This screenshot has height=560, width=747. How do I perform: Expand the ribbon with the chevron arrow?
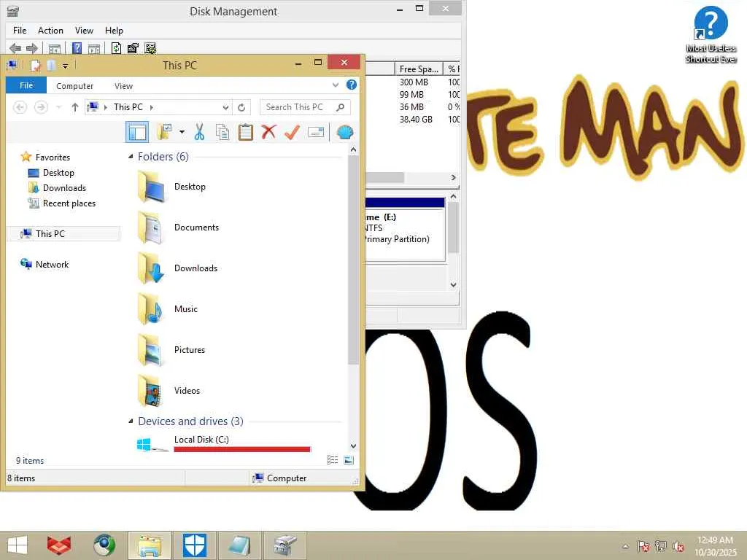pos(336,85)
